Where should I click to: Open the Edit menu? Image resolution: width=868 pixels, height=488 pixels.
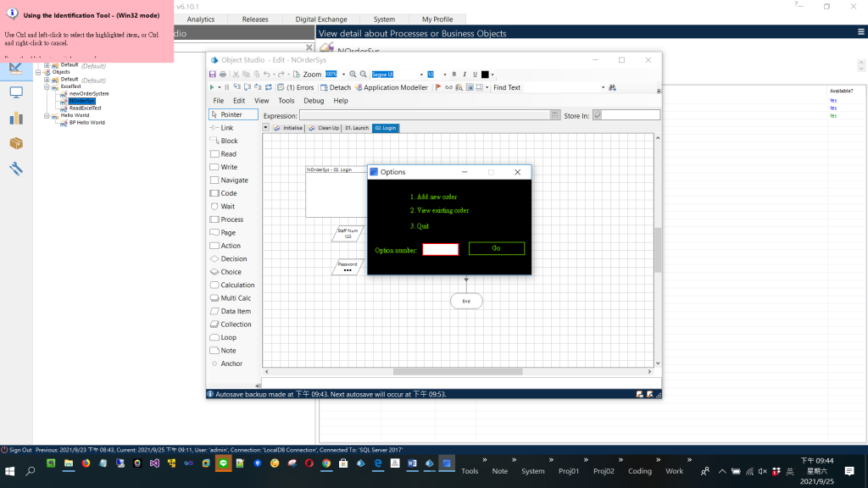(239, 101)
